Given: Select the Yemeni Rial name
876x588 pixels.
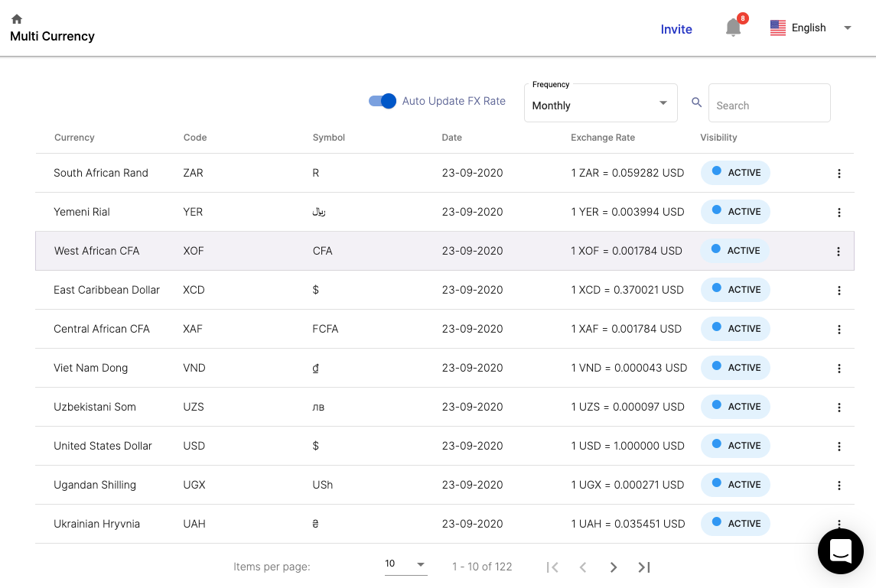Looking at the screenshot, I should click(82, 213).
